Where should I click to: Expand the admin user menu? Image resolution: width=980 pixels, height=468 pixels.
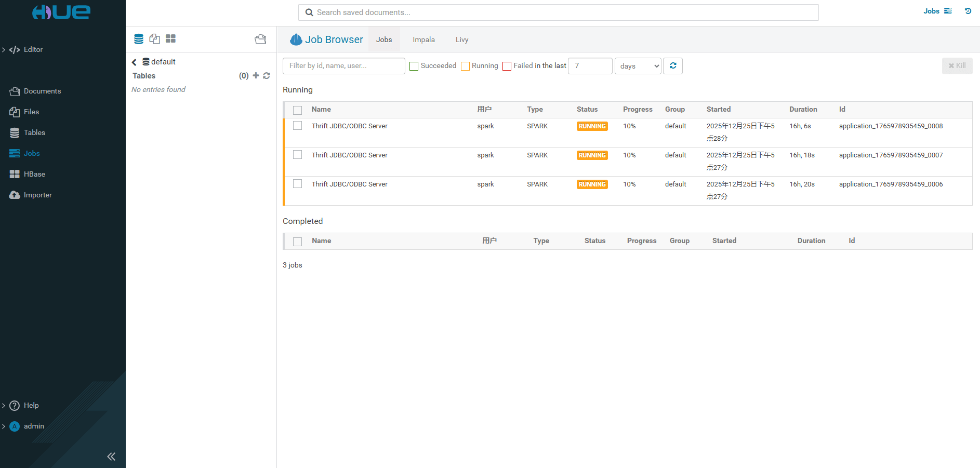pos(34,426)
